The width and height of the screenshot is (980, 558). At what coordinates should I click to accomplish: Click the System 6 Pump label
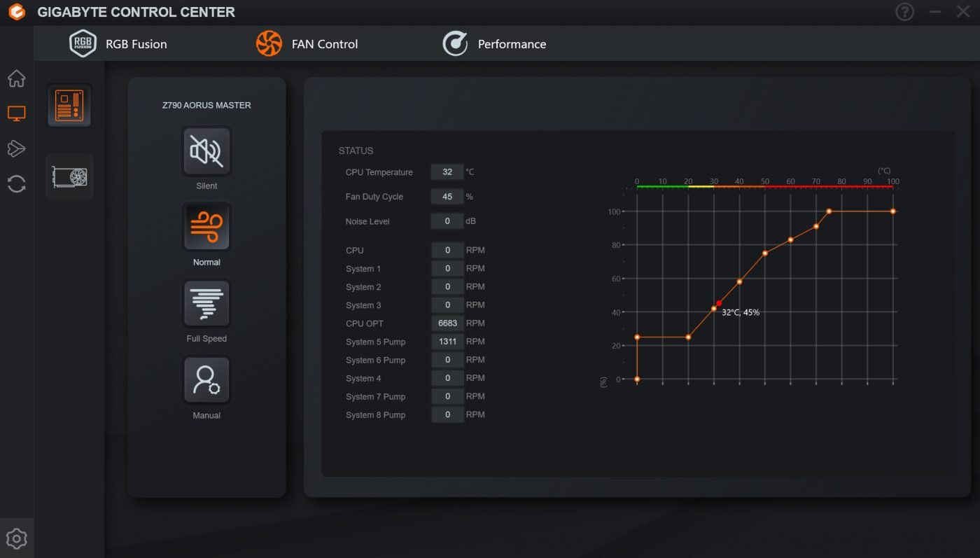(375, 360)
